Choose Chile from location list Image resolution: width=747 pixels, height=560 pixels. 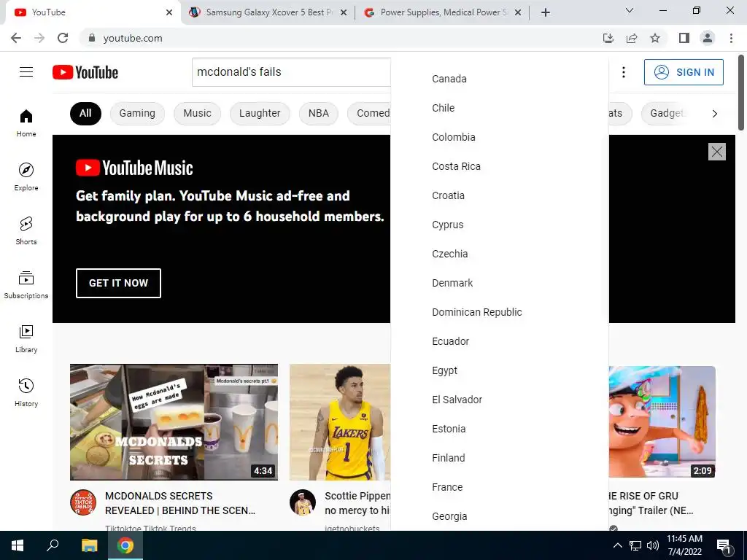tap(500, 108)
